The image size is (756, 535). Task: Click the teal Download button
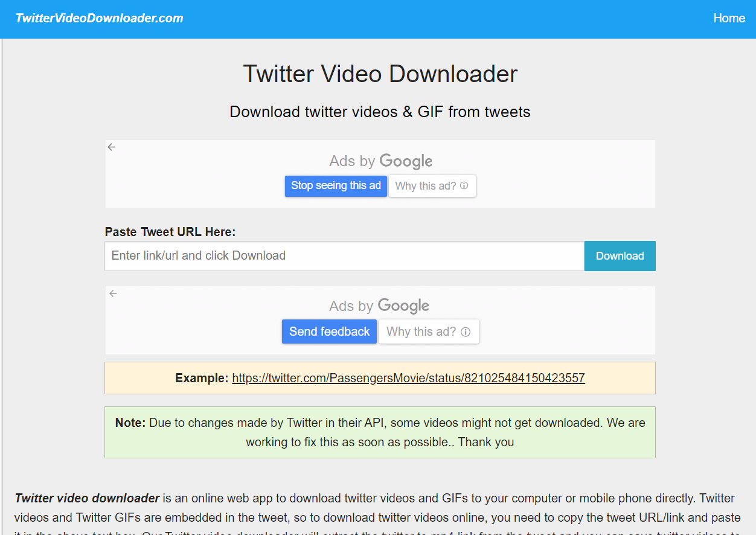tap(620, 256)
